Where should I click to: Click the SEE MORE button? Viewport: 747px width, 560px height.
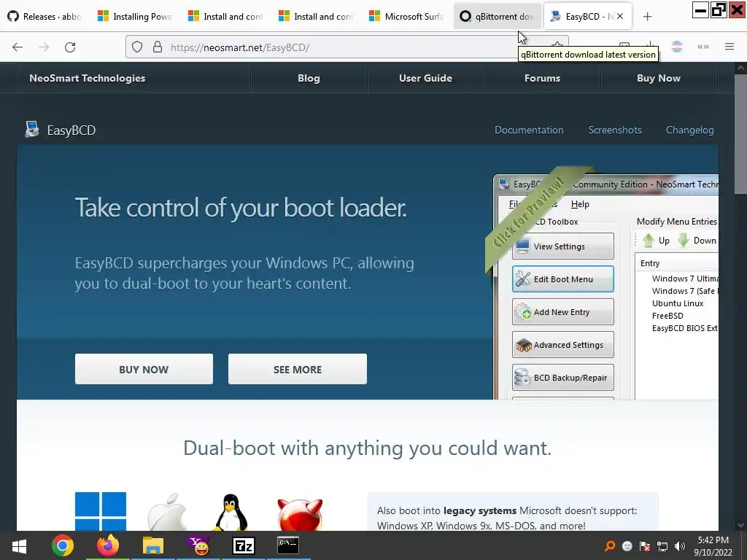coord(298,369)
